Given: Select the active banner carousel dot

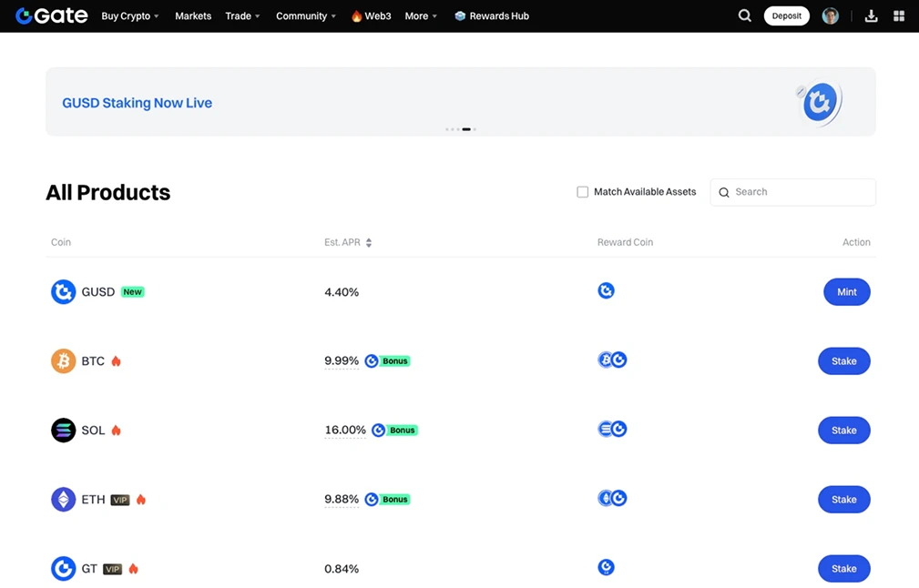Looking at the screenshot, I should tap(466, 129).
